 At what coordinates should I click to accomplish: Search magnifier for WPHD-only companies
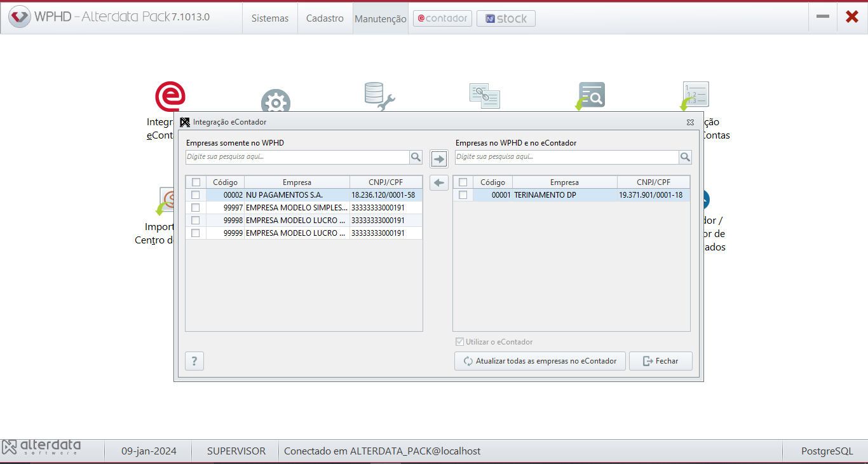point(416,157)
